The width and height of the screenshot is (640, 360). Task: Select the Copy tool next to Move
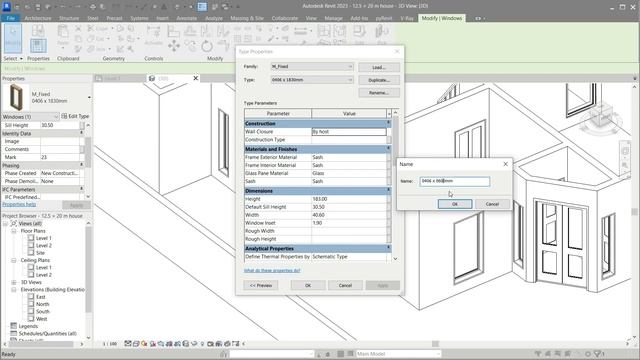tap(190, 46)
